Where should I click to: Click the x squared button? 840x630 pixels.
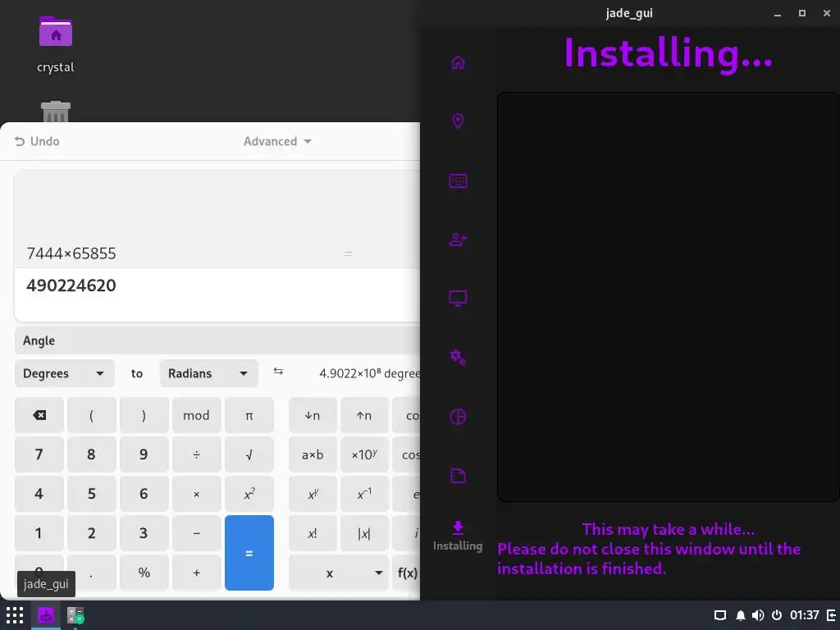coord(249,494)
